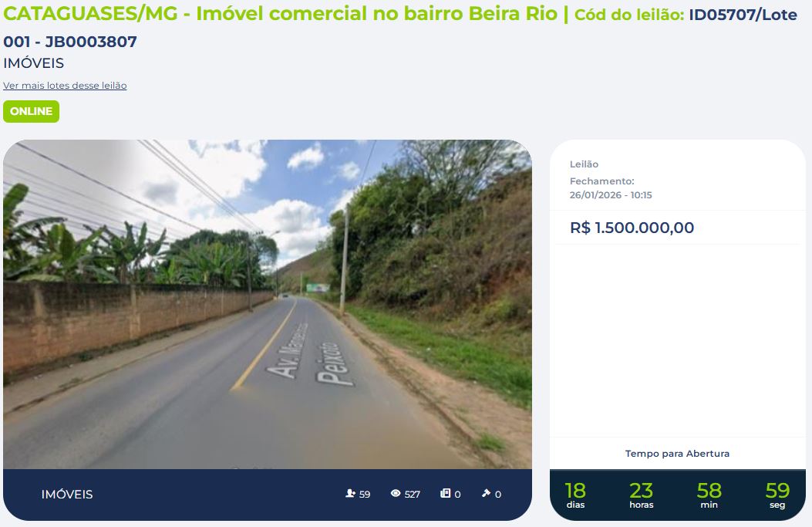Viewport: 812px width, 527px height.
Task: Click the R$ 1.500.000,00 price
Action: [x=632, y=228]
